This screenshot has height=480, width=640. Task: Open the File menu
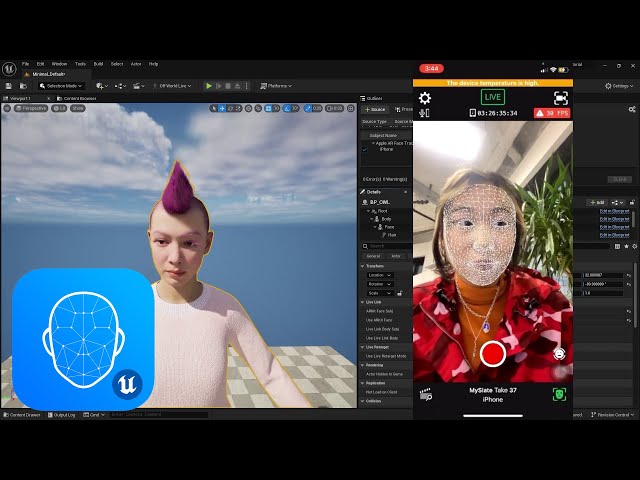point(25,64)
